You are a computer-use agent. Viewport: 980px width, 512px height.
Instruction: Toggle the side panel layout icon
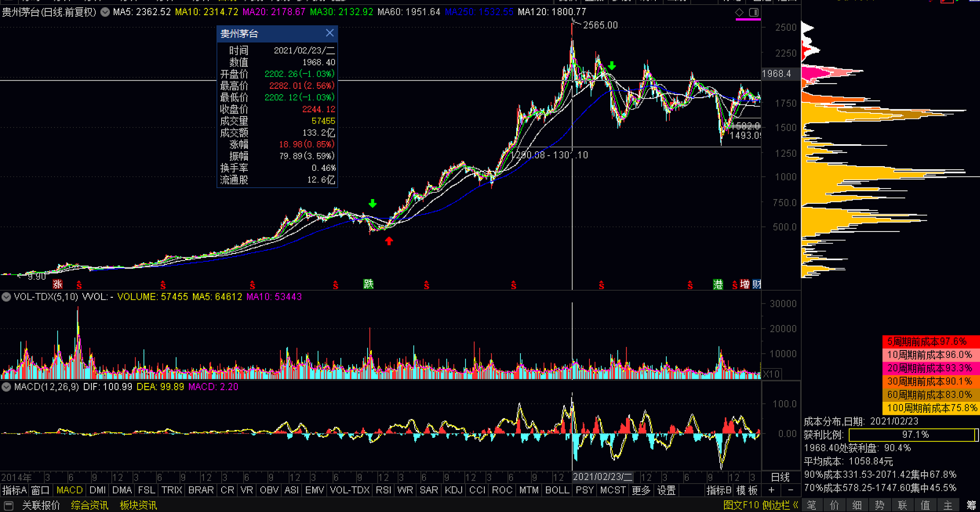tap(754, 11)
